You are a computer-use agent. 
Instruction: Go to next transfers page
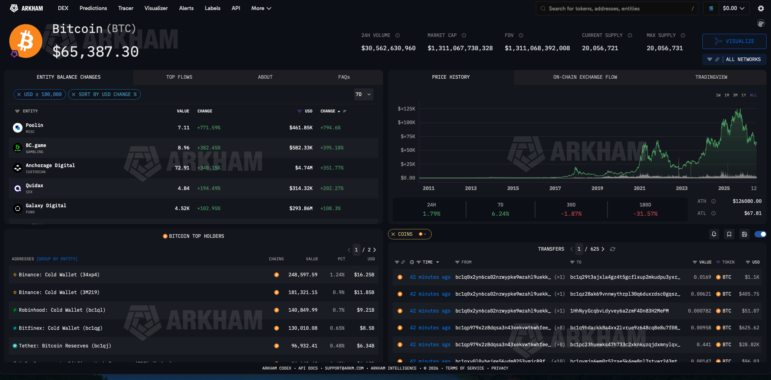tap(603, 249)
